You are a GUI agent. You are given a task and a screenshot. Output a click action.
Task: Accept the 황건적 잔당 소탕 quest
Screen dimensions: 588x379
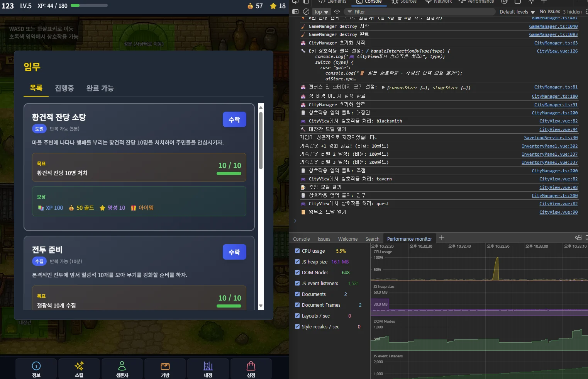tap(234, 120)
